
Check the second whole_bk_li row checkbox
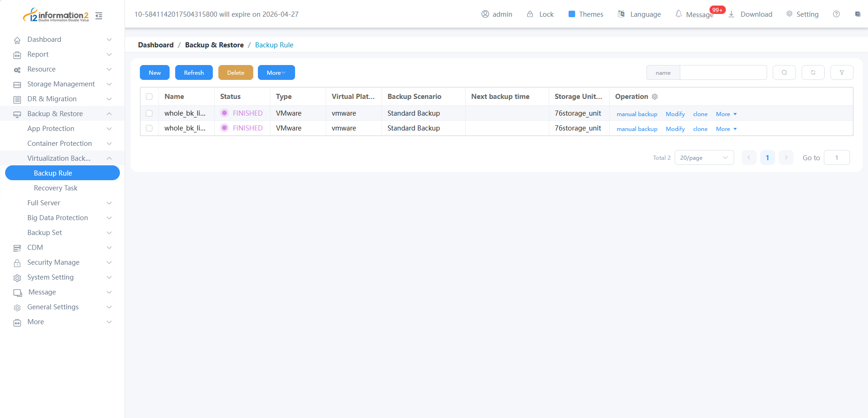coord(149,128)
